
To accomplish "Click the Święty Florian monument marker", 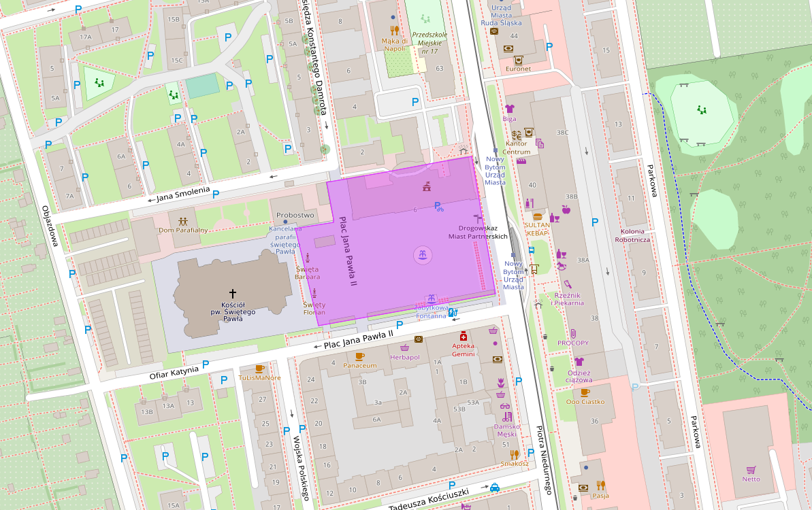I will pos(314,293).
